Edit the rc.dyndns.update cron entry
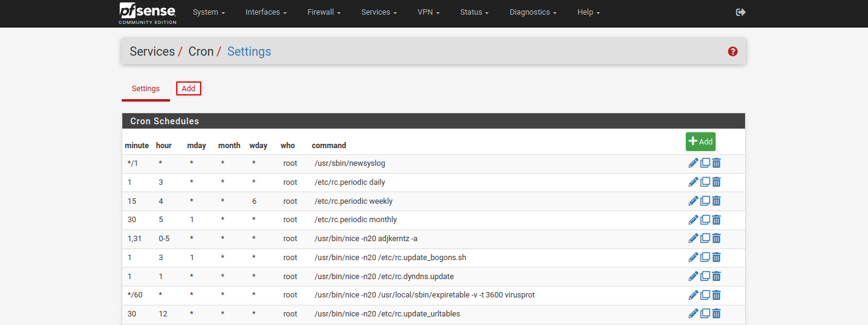Screen dimensions: 868x325 693,276
